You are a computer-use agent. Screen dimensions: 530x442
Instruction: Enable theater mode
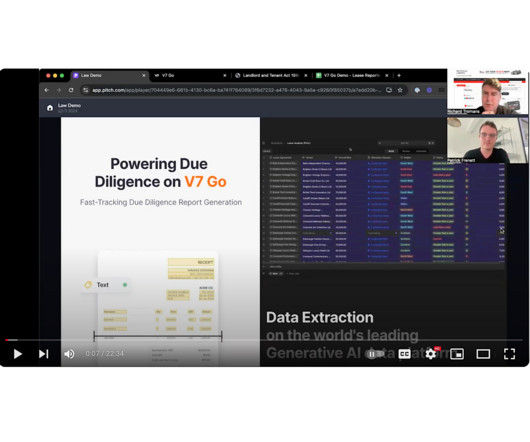(x=483, y=354)
